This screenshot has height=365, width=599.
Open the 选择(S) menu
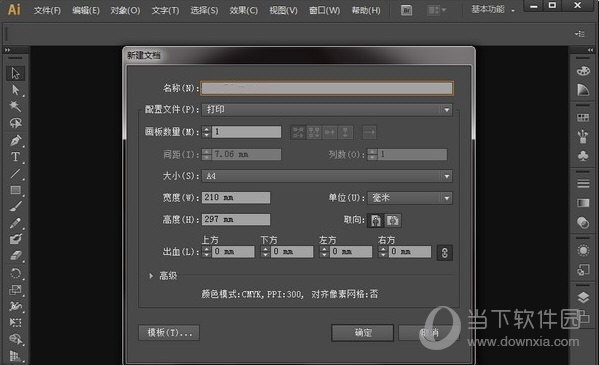[204, 10]
